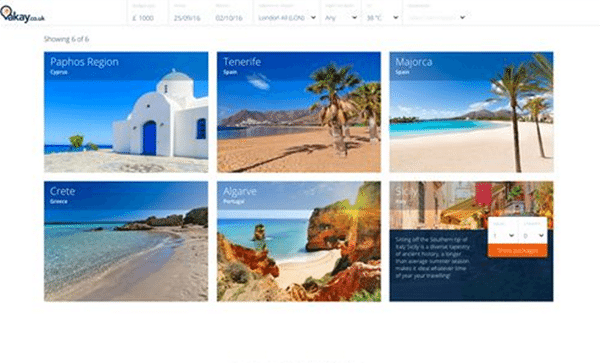Open the Paphos Region destination card
Image resolution: width=600 pixels, height=363 pixels.
(x=126, y=112)
